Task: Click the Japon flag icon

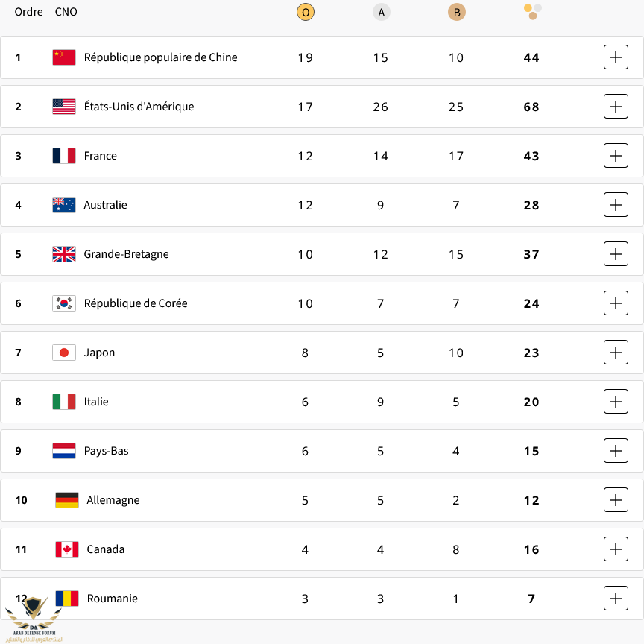Action: 64,353
